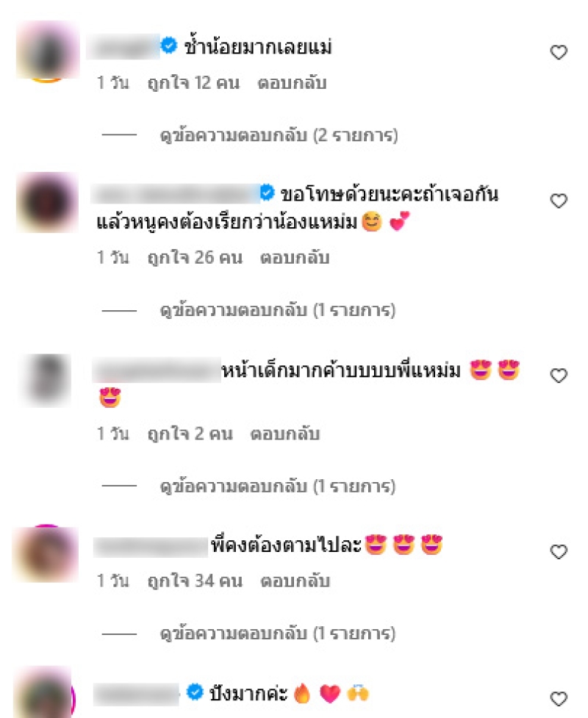The width and height of the screenshot is (588, 718).
Task: Like the 'ปังมากค่ะ' comment
Action: click(x=559, y=699)
